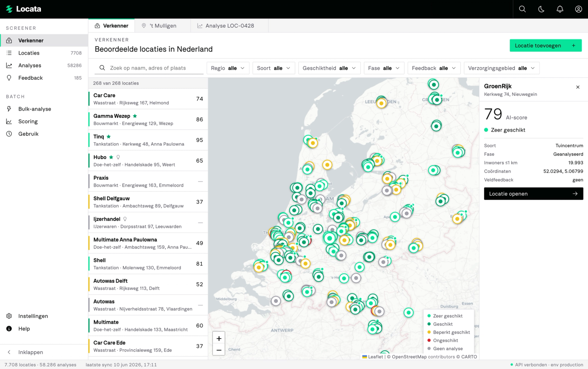
Task: Select Autowas Delft row
Action: [148, 284]
